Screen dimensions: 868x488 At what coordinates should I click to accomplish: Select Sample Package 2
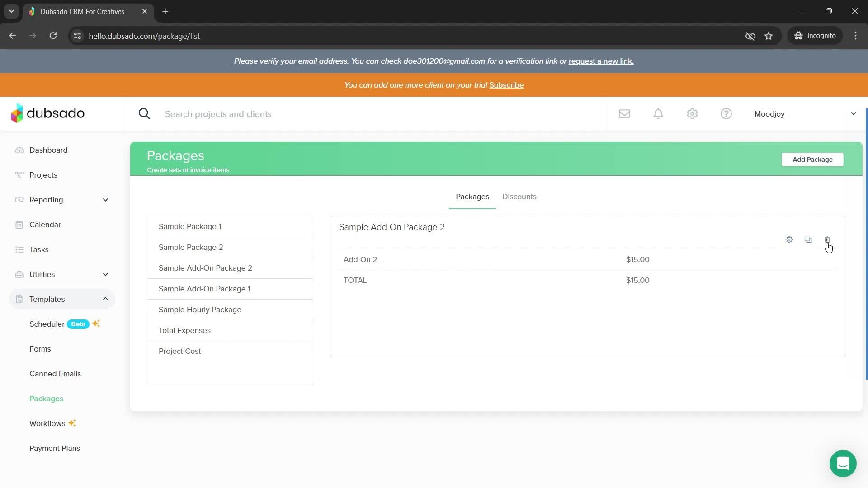point(230,248)
